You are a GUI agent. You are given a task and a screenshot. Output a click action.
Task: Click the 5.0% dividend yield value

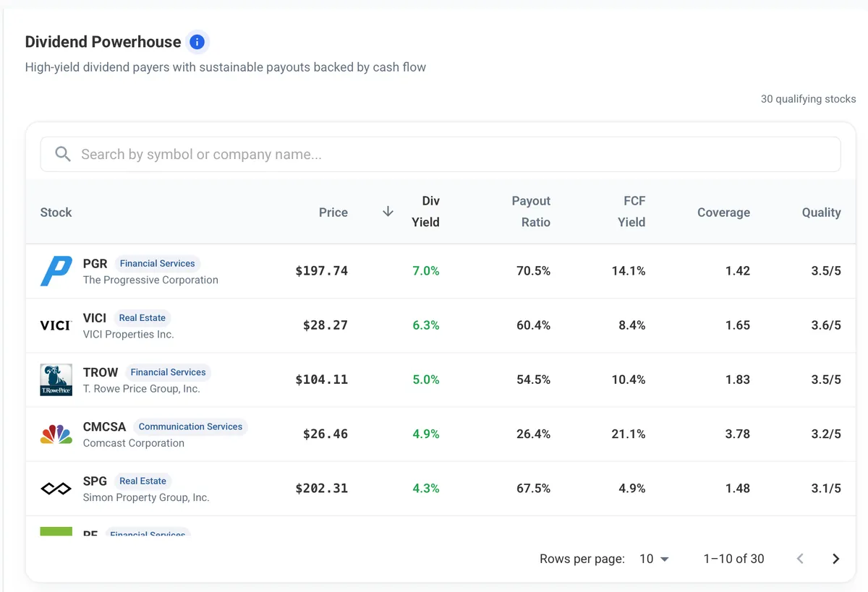pos(426,379)
